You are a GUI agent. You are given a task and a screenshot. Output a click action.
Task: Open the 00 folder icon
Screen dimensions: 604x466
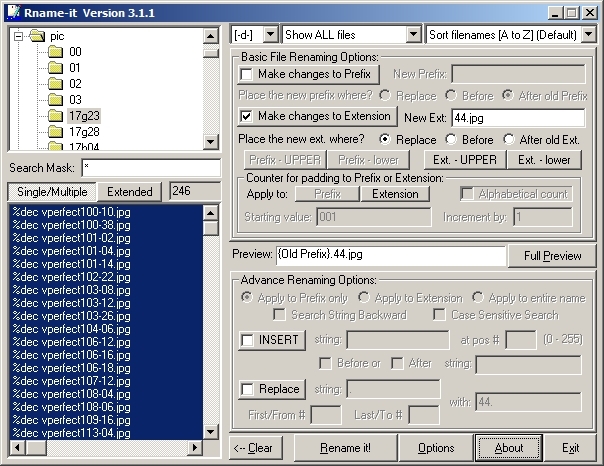pos(55,52)
